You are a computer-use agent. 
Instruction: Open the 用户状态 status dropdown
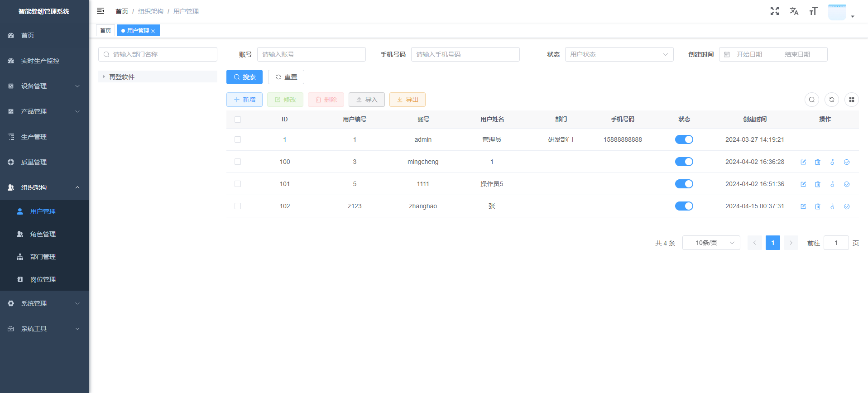[x=619, y=54]
